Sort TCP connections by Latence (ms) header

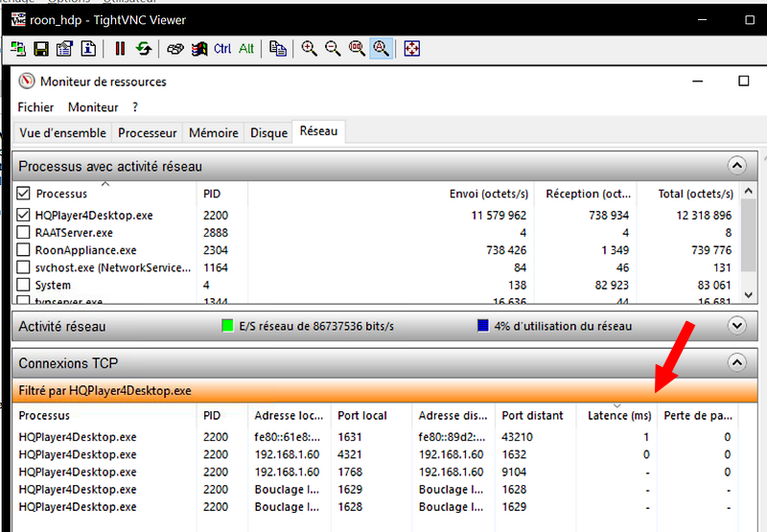tap(616, 415)
